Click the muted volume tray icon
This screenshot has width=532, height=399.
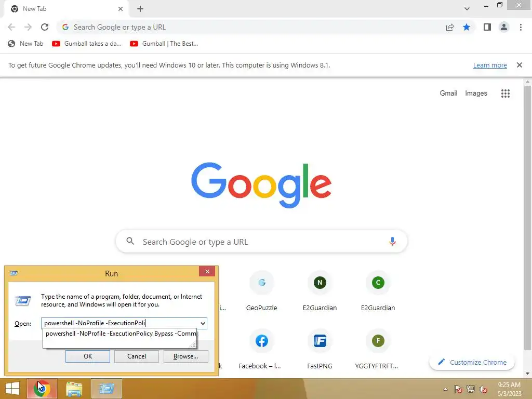[x=483, y=389]
